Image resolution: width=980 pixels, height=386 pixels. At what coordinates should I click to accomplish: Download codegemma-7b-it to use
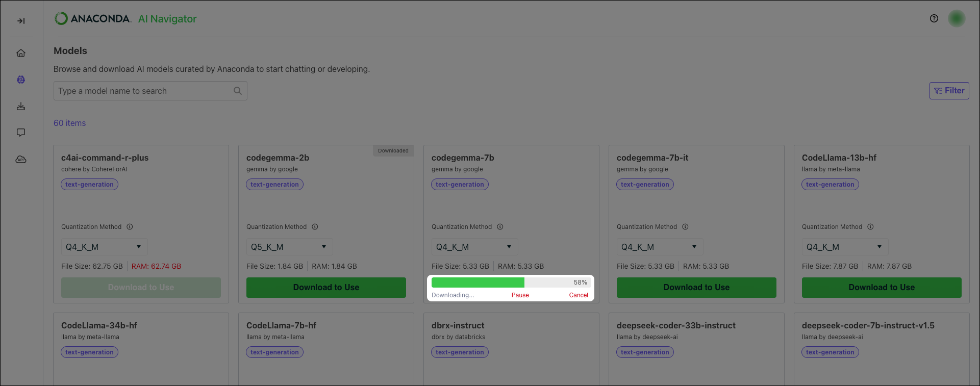tap(696, 288)
